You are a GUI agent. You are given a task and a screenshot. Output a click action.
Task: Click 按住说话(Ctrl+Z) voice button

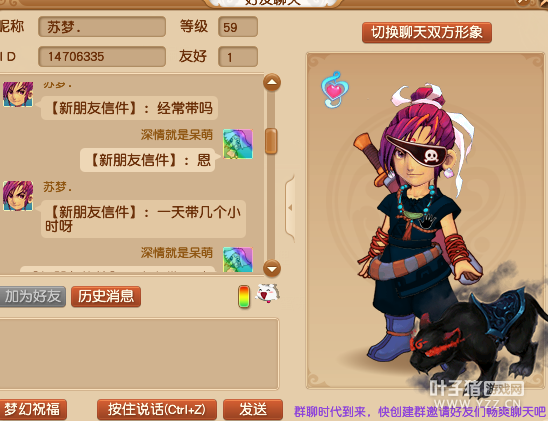pos(157,409)
